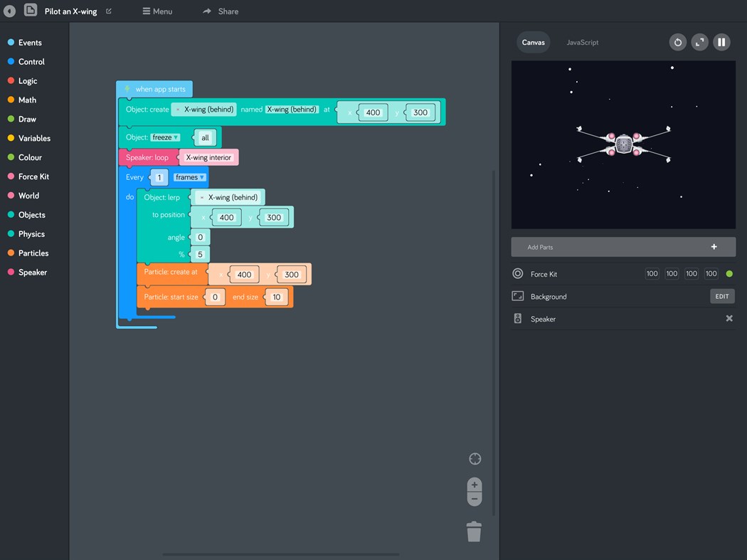Toggle the green status dot on Force Kit
The height and width of the screenshot is (560, 747).
coord(729,273)
